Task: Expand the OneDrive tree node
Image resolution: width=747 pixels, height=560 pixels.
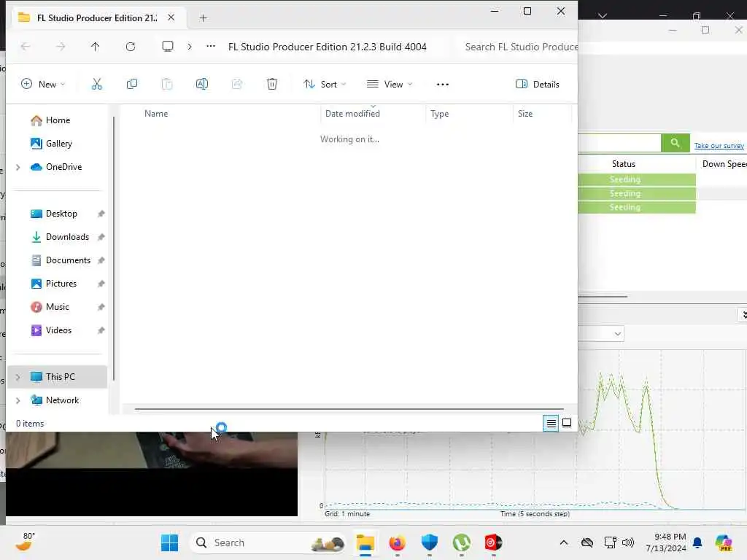Action: tap(18, 167)
